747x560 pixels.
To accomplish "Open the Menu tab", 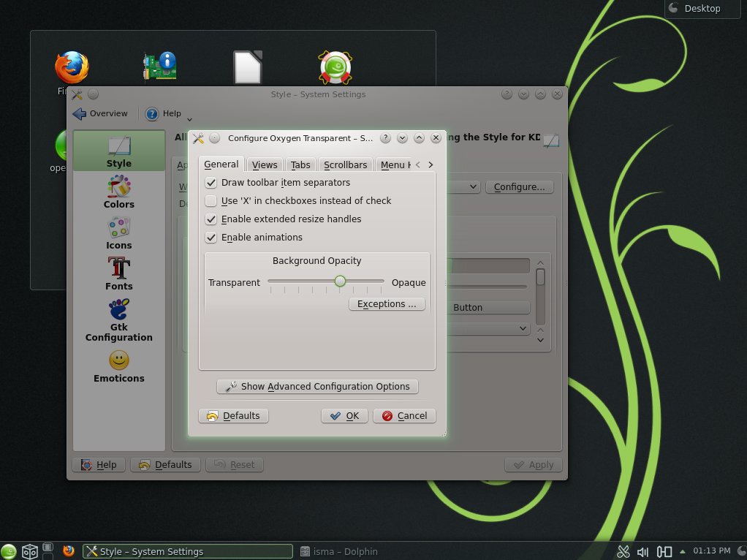I will [394, 165].
